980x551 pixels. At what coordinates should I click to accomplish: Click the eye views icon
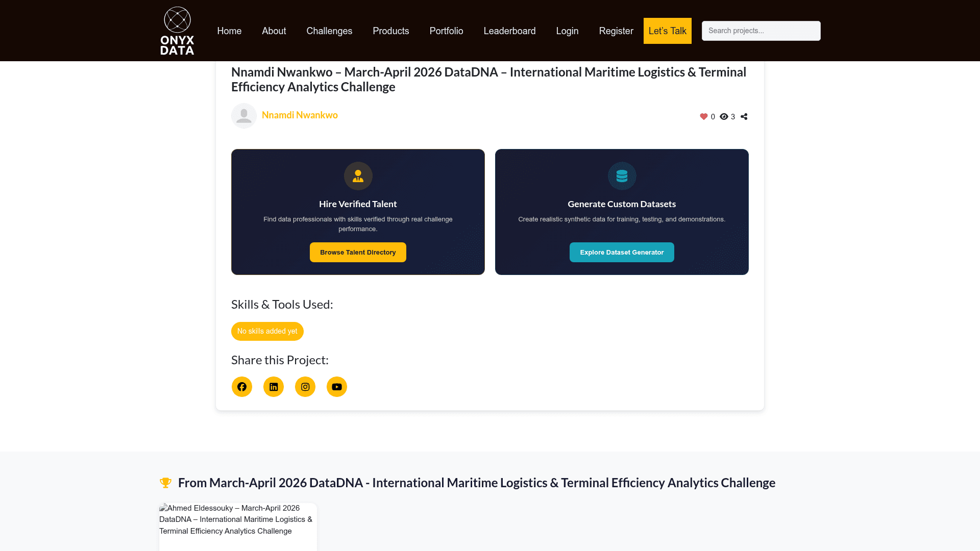(x=724, y=117)
